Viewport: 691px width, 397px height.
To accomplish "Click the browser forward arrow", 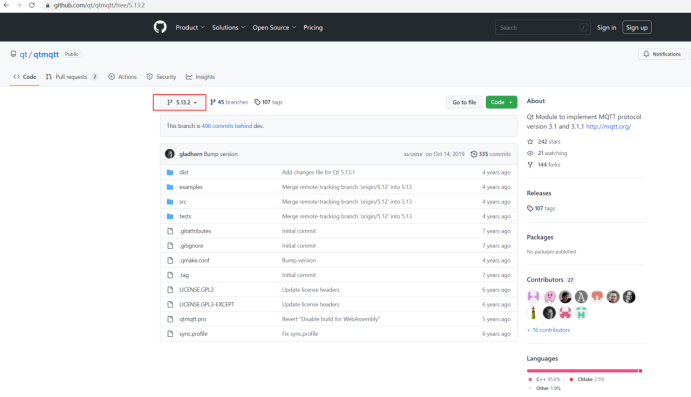I will coord(19,5).
